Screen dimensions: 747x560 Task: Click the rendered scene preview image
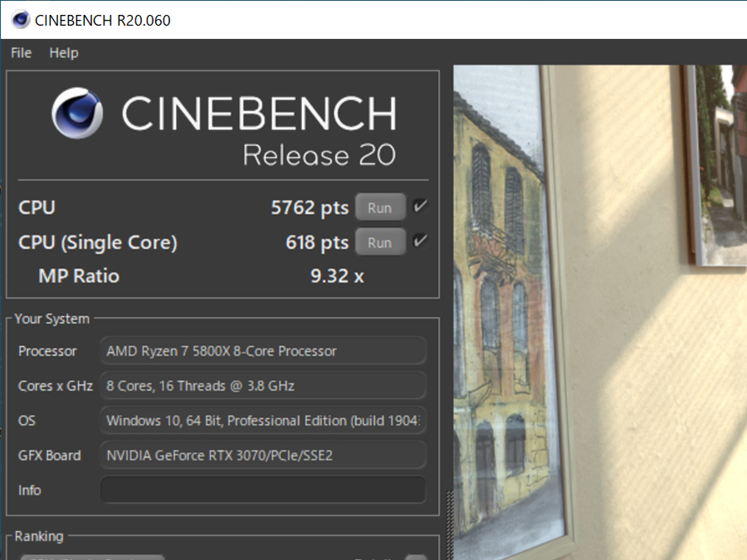pyautogui.click(x=600, y=313)
